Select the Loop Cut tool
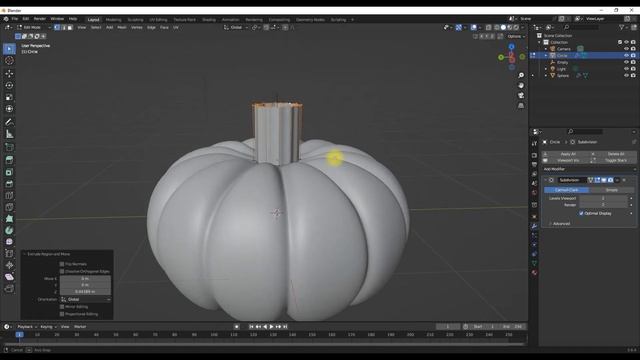The height and width of the screenshot is (360, 640). 9,196
